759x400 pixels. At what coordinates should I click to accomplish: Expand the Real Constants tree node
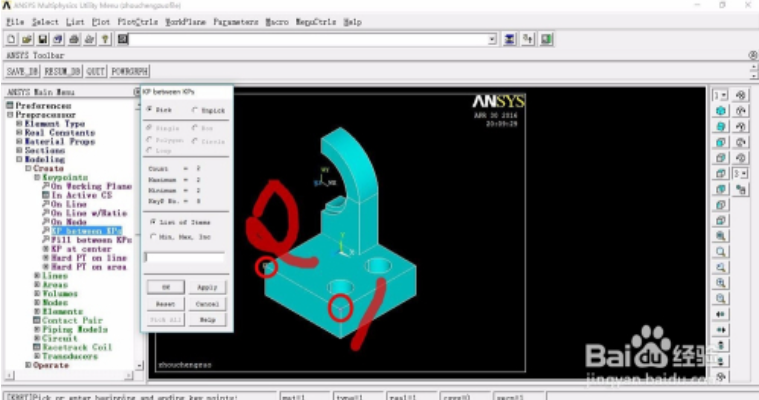(x=19, y=132)
